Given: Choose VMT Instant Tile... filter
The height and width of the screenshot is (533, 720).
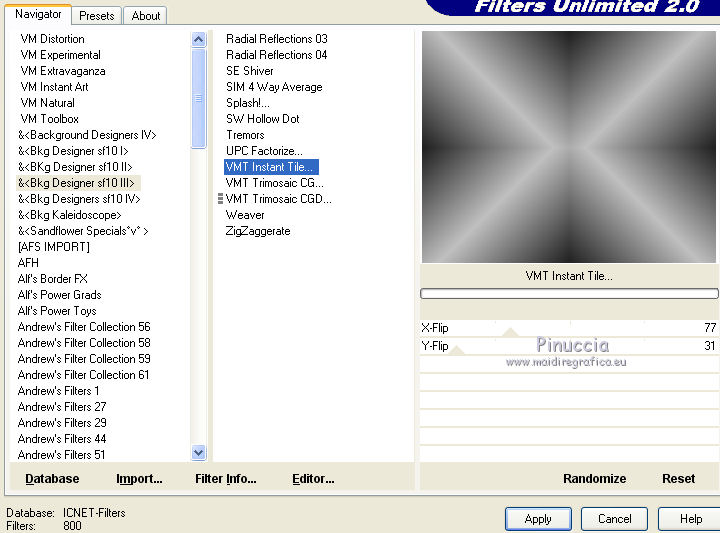Looking at the screenshot, I should pos(271,167).
